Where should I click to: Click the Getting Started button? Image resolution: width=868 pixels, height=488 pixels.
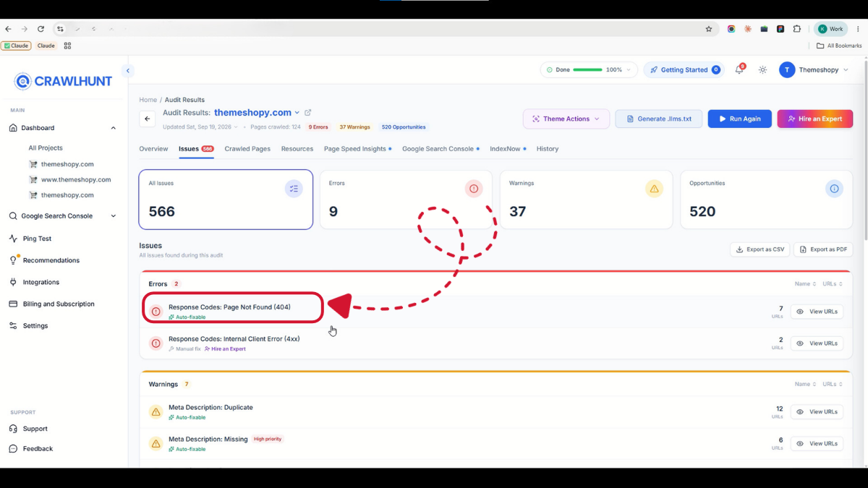pyautogui.click(x=684, y=70)
